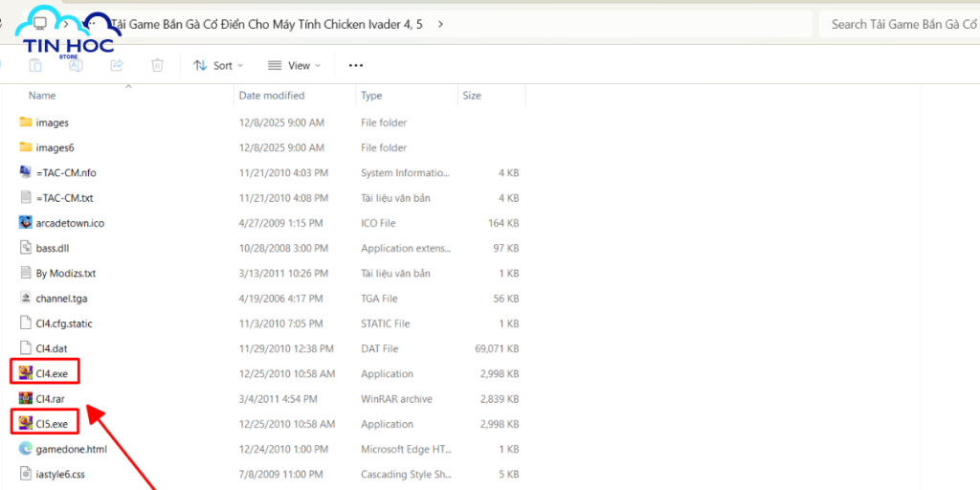Sort by Type column header
980x490 pixels.
coord(371,96)
